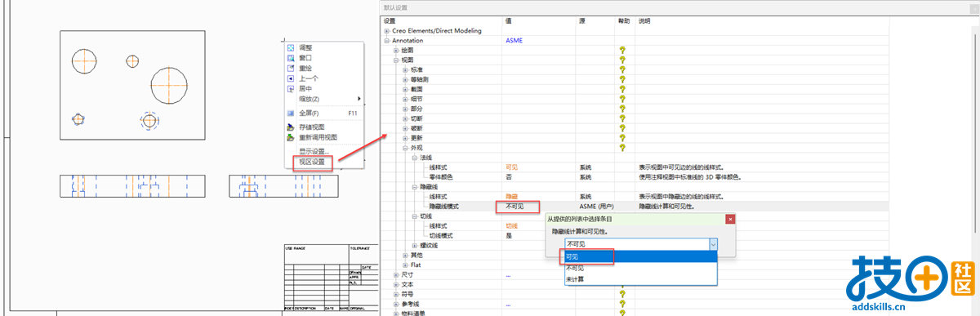Open help question mark for 等轴测 row
980x316 pixels.
[x=623, y=79]
